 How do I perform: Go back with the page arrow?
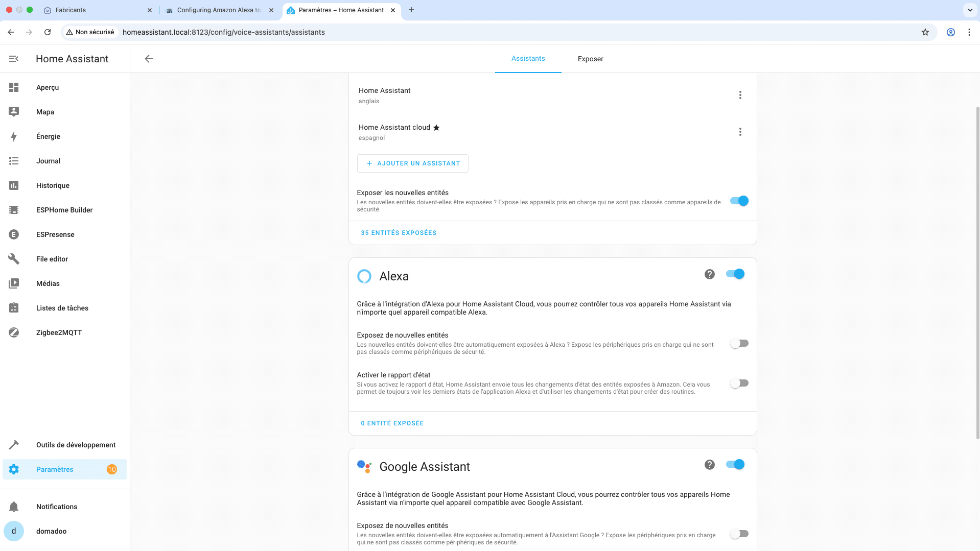coord(149,59)
